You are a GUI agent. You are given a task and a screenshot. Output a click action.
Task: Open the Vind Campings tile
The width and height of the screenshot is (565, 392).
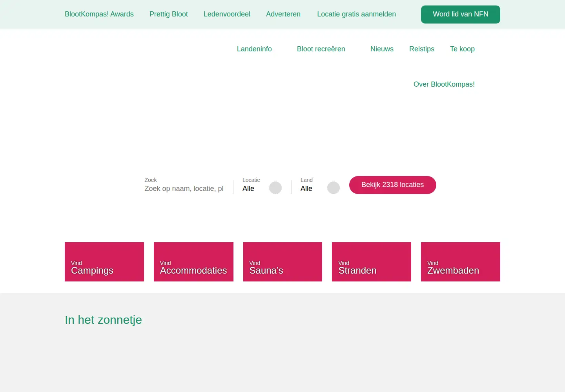104,262
